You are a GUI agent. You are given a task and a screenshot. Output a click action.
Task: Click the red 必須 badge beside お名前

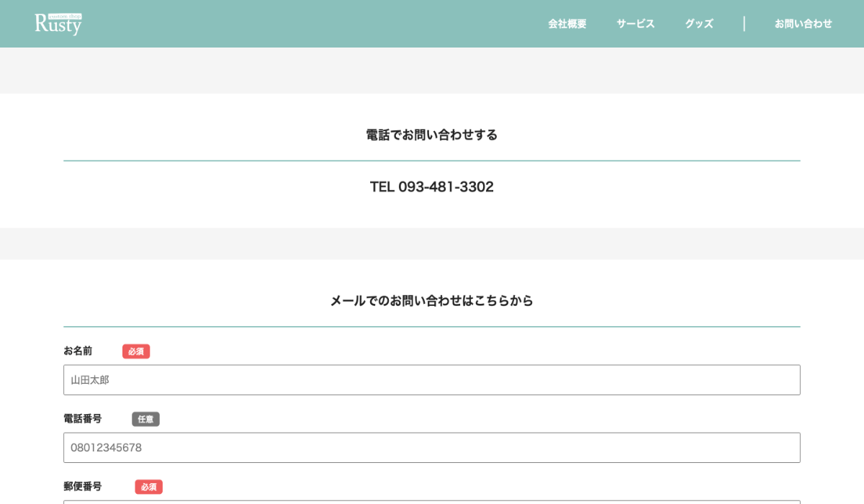(x=136, y=351)
